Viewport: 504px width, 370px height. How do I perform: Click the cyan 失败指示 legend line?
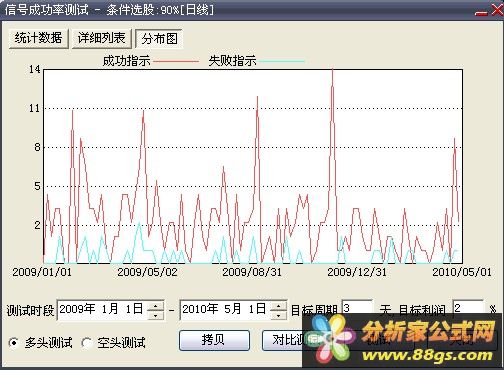point(282,61)
